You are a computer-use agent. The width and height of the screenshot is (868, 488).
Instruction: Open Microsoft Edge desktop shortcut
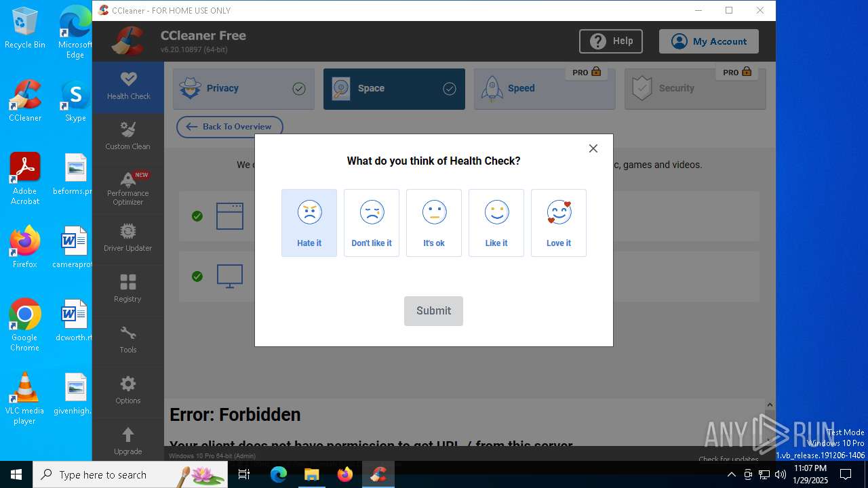pos(75,33)
